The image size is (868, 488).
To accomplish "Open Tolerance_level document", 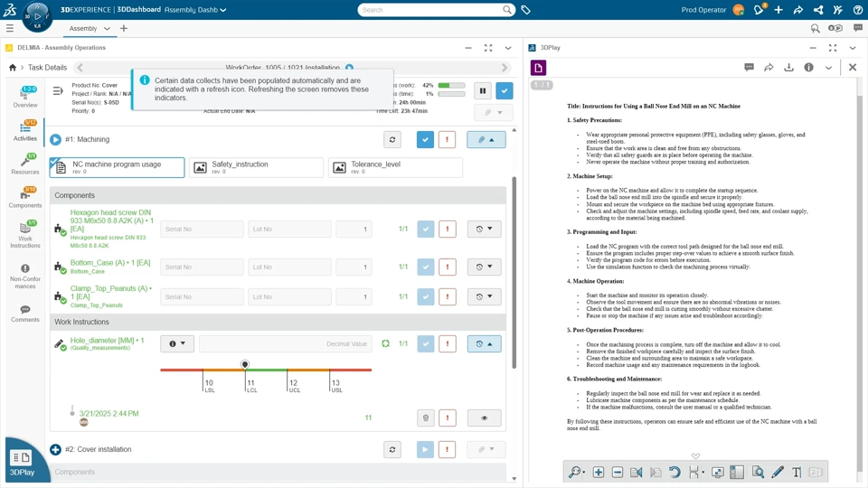I will (395, 167).
